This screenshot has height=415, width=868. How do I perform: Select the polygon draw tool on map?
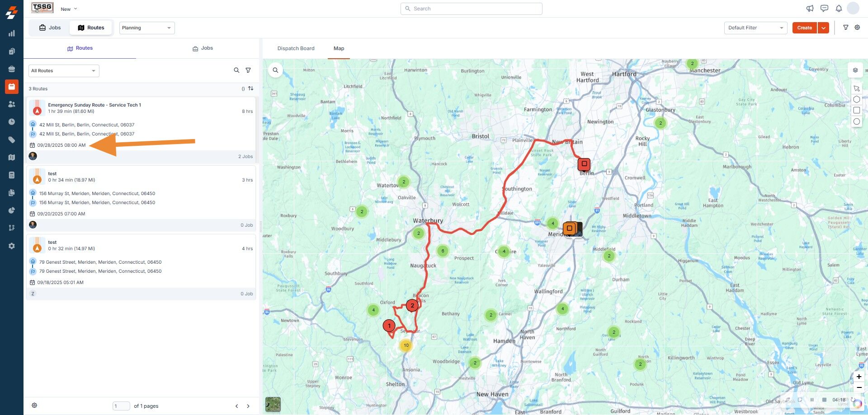pos(857,99)
